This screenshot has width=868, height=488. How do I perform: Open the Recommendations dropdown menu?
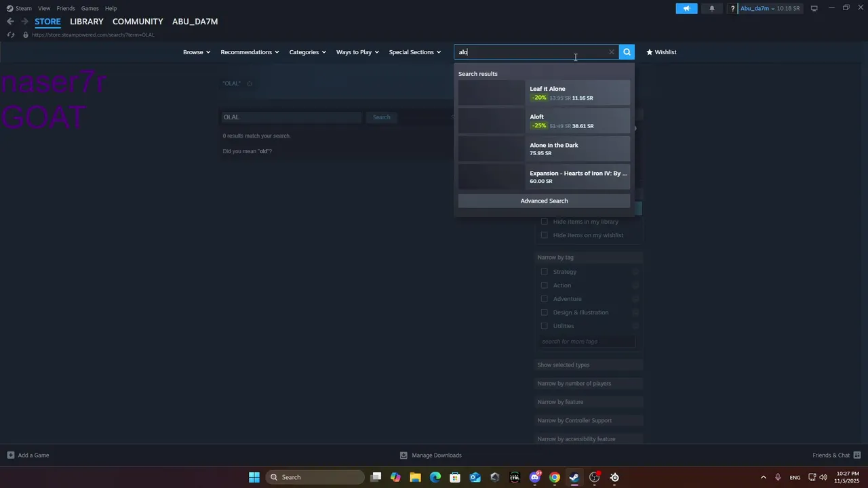click(x=250, y=52)
